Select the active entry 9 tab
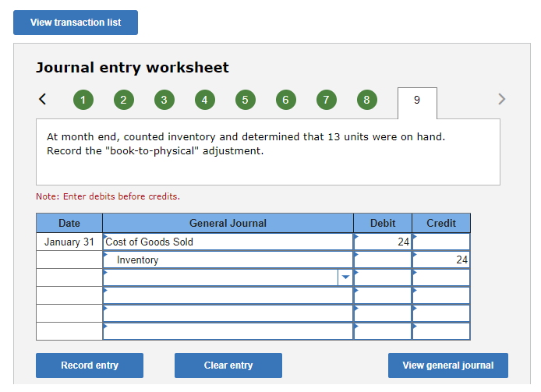The width and height of the screenshot is (541, 392). (x=417, y=103)
